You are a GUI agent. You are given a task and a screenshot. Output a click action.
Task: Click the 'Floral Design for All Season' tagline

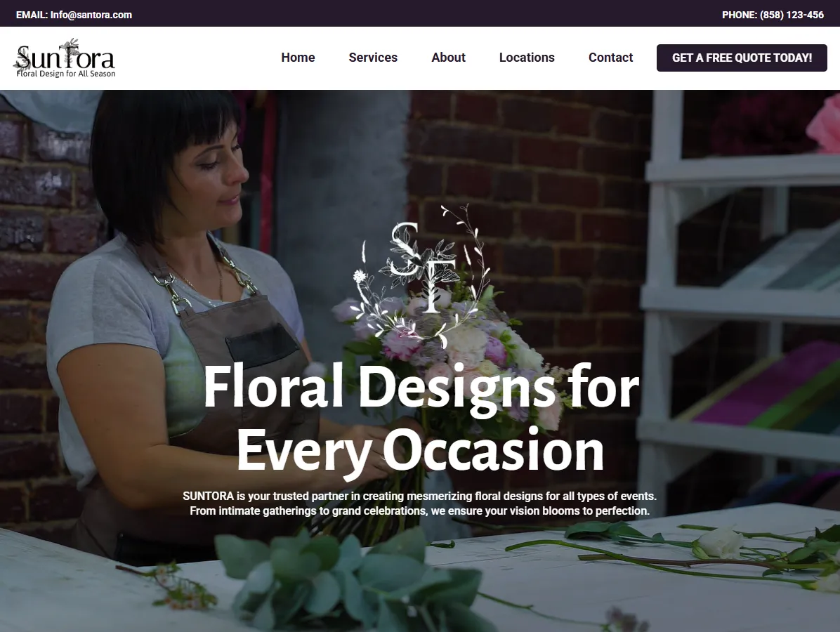(x=66, y=74)
